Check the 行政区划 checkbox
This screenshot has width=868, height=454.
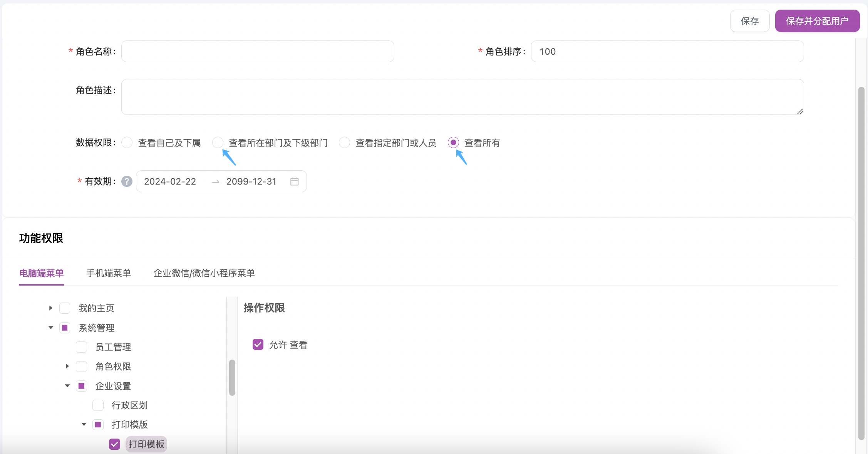[98, 405]
